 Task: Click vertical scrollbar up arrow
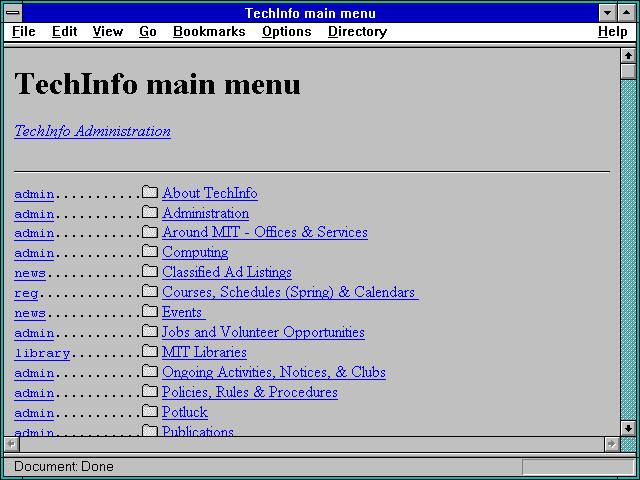click(x=628, y=56)
